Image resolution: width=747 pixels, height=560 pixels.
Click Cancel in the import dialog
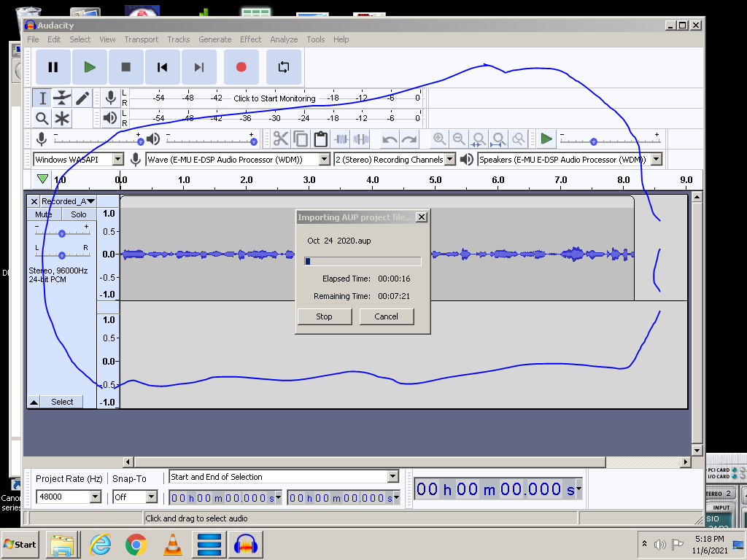click(387, 316)
